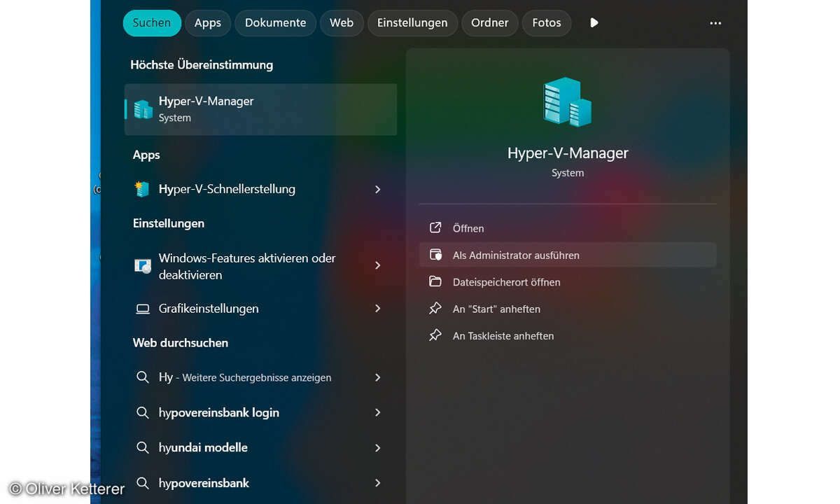Click large Hyper-V-Manager icon in preview pane
This screenshot has width=840, height=504.
coord(568,102)
